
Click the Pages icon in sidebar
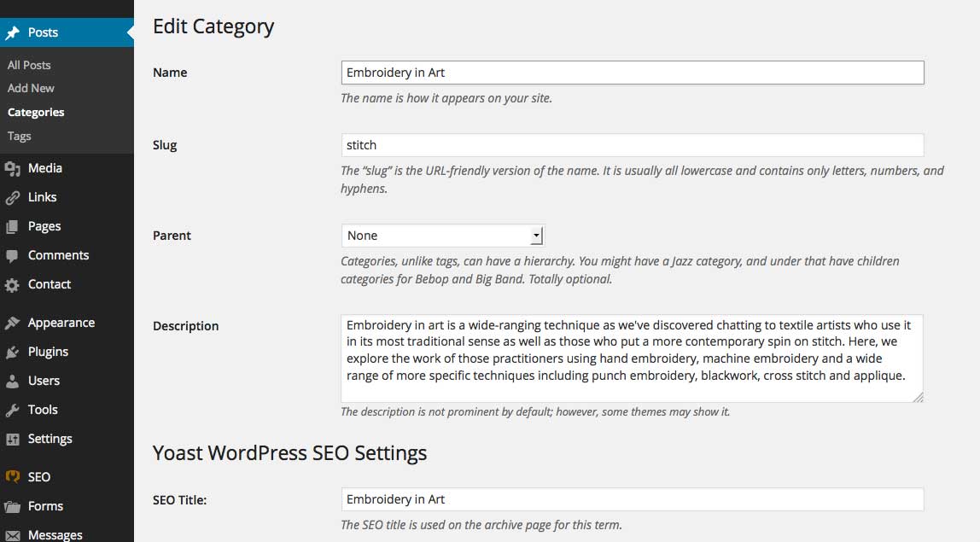[x=13, y=226]
